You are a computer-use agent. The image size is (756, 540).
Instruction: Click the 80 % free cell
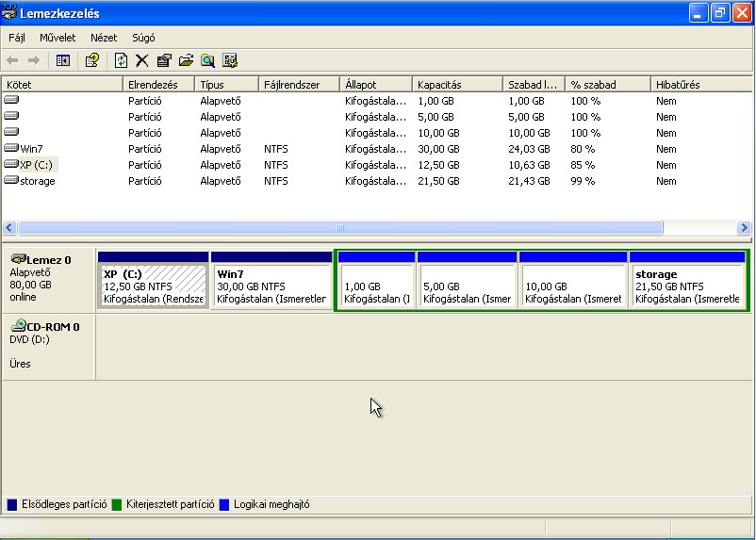click(583, 149)
